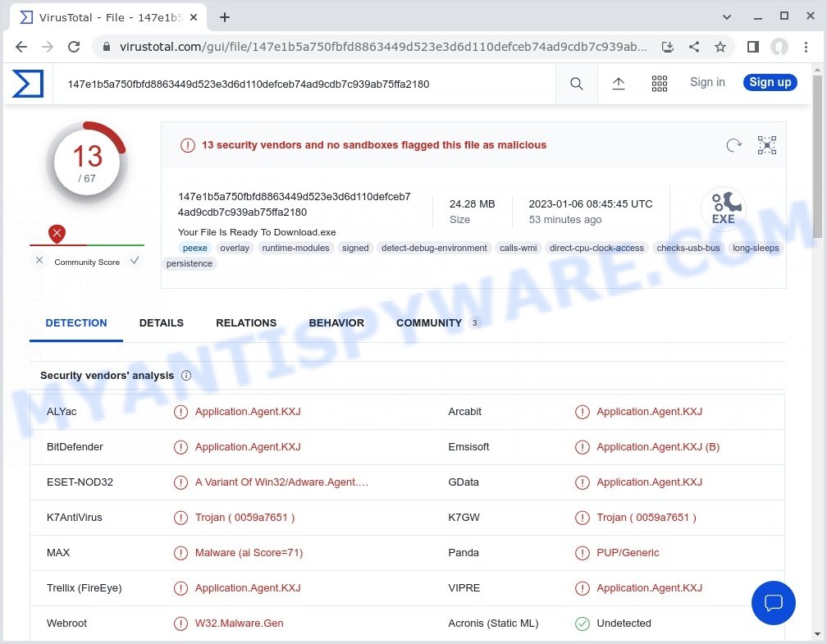Click the 24.28 MB size value
The image size is (827, 644).
tap(472, 204)
